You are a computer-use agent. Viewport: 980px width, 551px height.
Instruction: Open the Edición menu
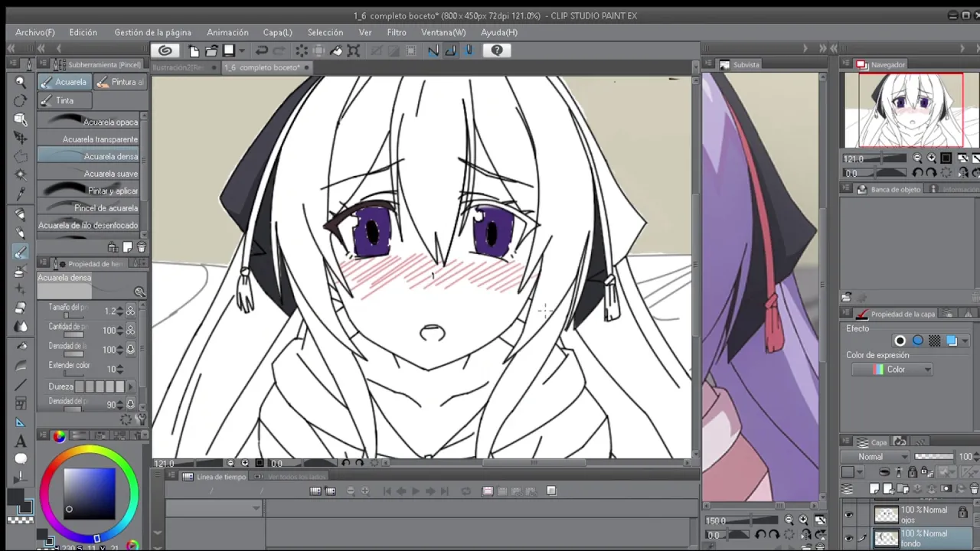pyautogui.click(x=83, y=33)
